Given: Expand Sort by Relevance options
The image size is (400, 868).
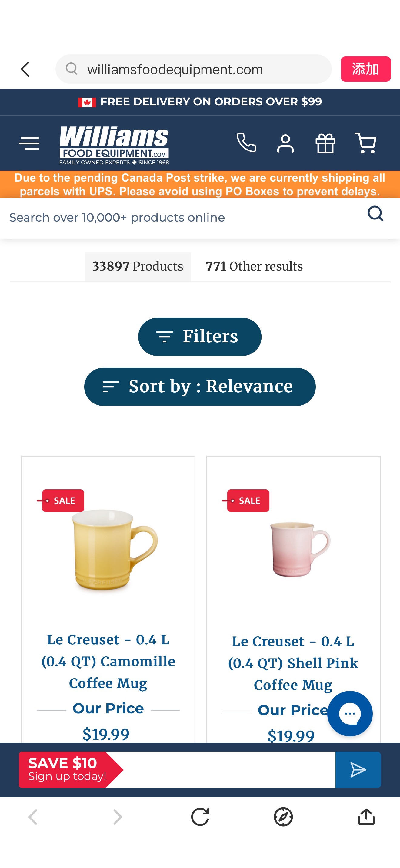Looking at the screenshot, I should [x=200, y=386].
